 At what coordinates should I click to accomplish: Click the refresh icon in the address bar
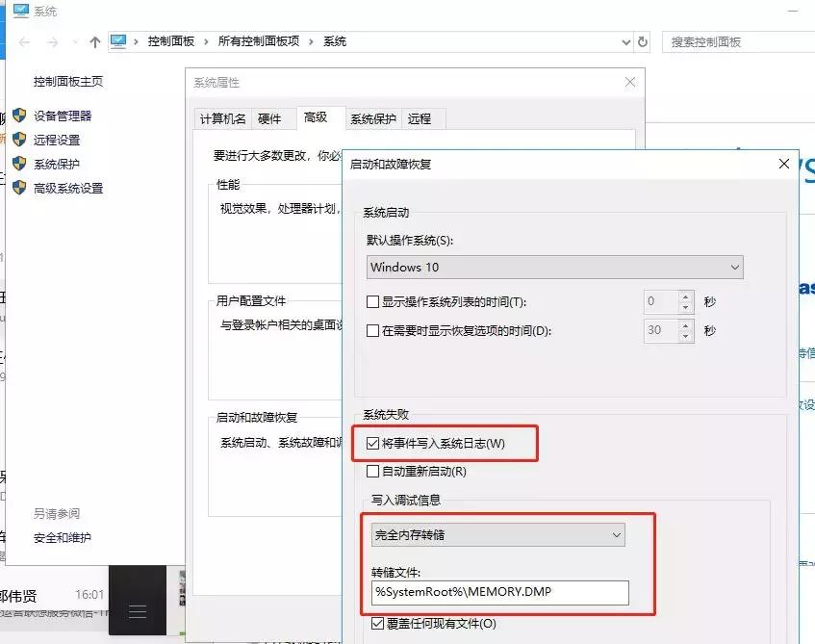pyautogui.click(x=640, y=41)
